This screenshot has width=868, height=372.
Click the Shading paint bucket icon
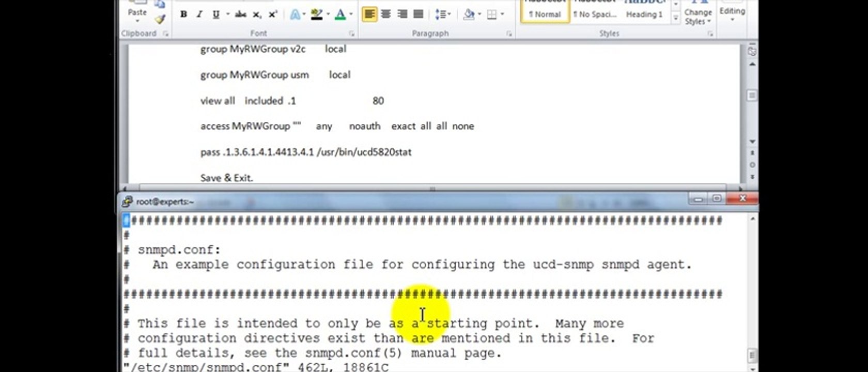coord(469,14)
